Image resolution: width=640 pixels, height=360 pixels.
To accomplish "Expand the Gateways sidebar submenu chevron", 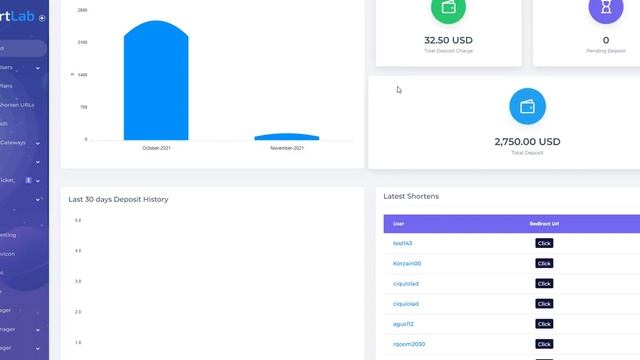I will pos(38,143).
